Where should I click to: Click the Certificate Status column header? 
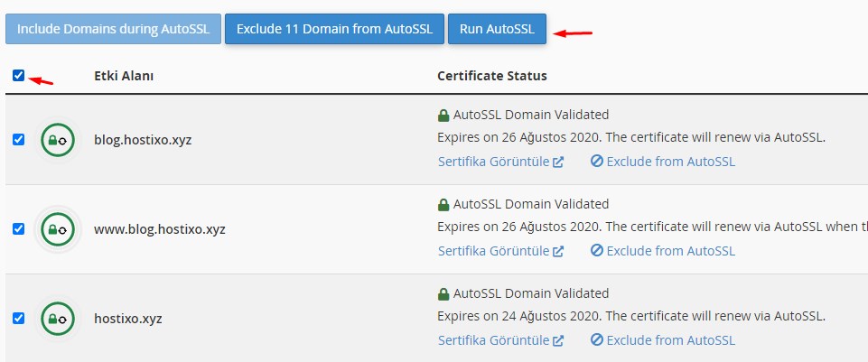492,76
